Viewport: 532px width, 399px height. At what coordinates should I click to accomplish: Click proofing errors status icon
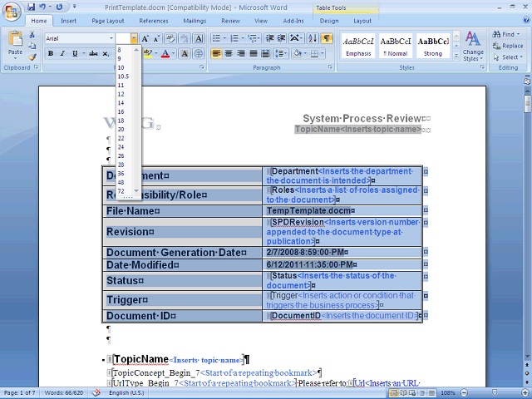point(96,393)
